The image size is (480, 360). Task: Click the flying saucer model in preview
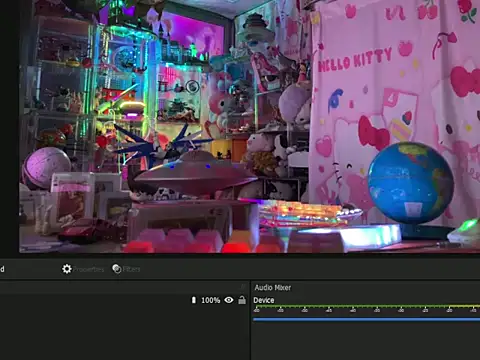(194, 172)
